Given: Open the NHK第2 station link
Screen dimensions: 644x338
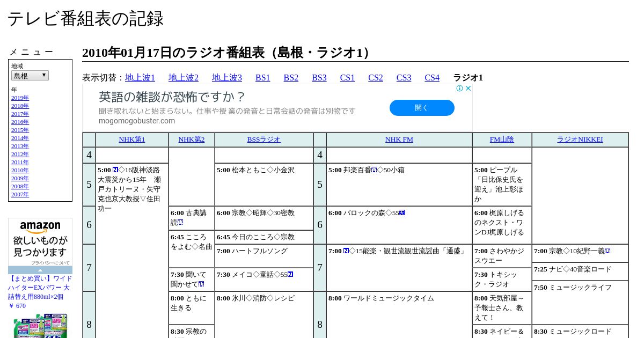Looking at the screenshot, I should [x=192, y=139].
